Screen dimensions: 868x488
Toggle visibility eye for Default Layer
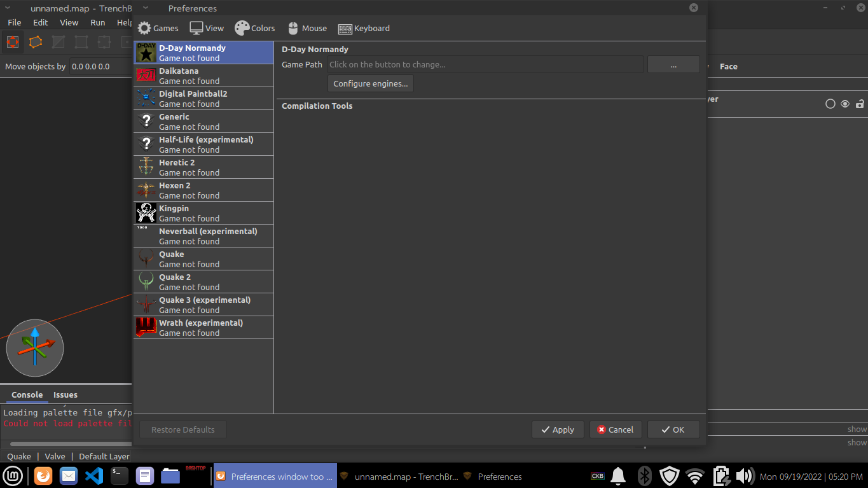click(x=845, y=103)
